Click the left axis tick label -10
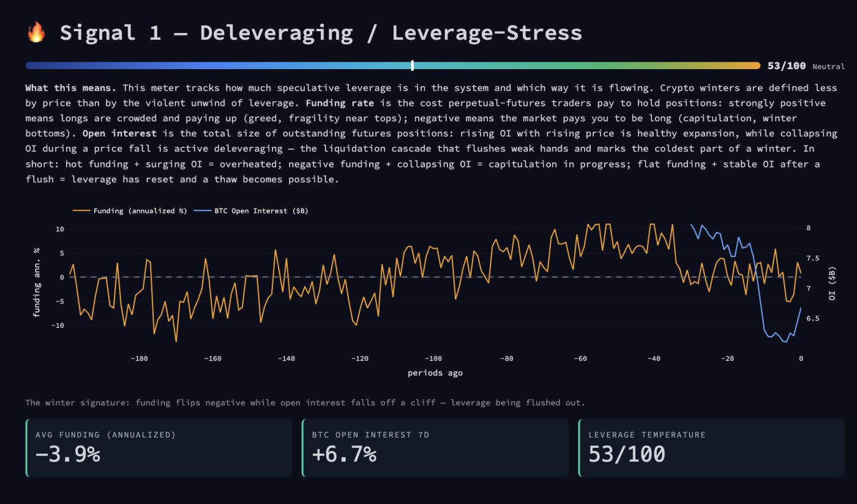The width and height of the screenshot is (857, 504). [x=58, y=325]
